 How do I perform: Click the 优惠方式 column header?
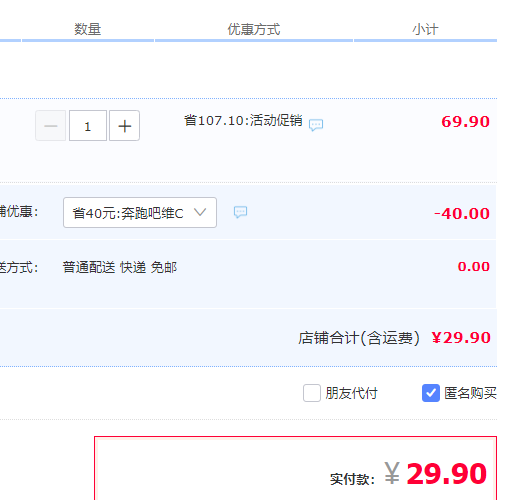[254, 29]
